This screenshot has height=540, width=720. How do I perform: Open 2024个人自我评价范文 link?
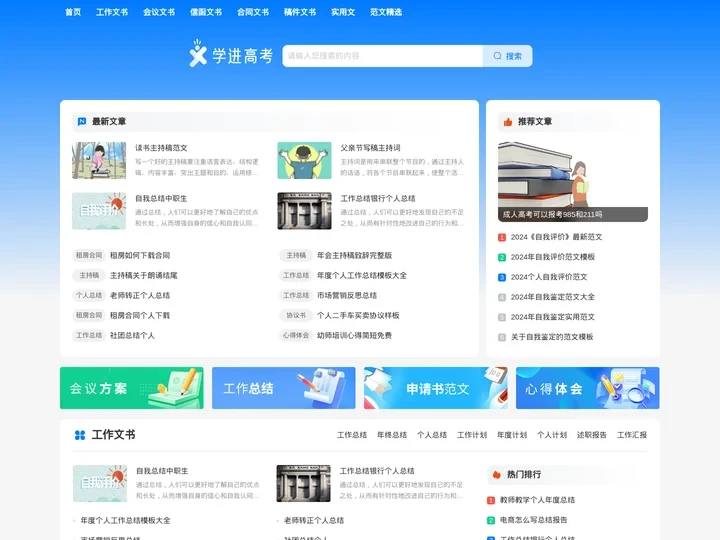click(x=549, y=277)
